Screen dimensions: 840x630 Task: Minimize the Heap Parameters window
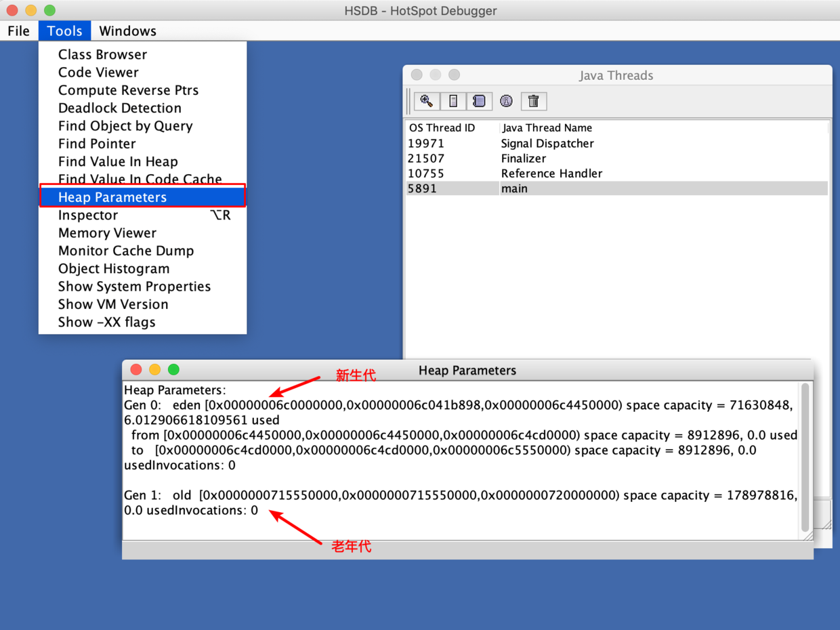point(154,369)
